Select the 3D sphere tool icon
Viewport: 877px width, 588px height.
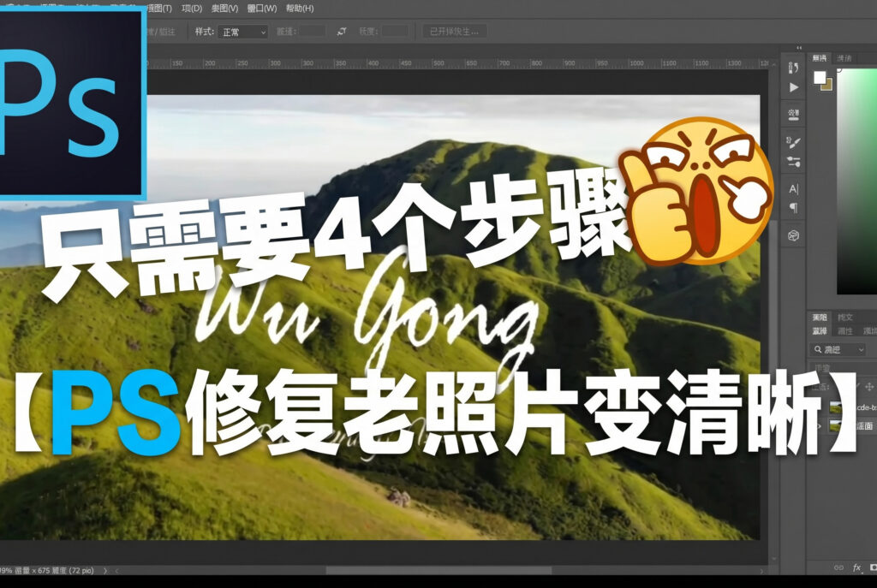point(794,233)
